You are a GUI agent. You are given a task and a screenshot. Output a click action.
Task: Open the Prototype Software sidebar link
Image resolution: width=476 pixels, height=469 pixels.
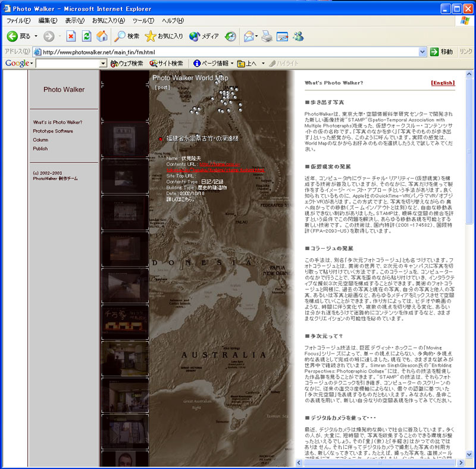coord(53,131)
